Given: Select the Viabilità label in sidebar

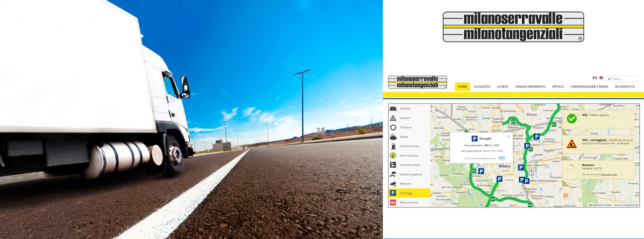Looking at the screenshot, I should coord(405,108).
